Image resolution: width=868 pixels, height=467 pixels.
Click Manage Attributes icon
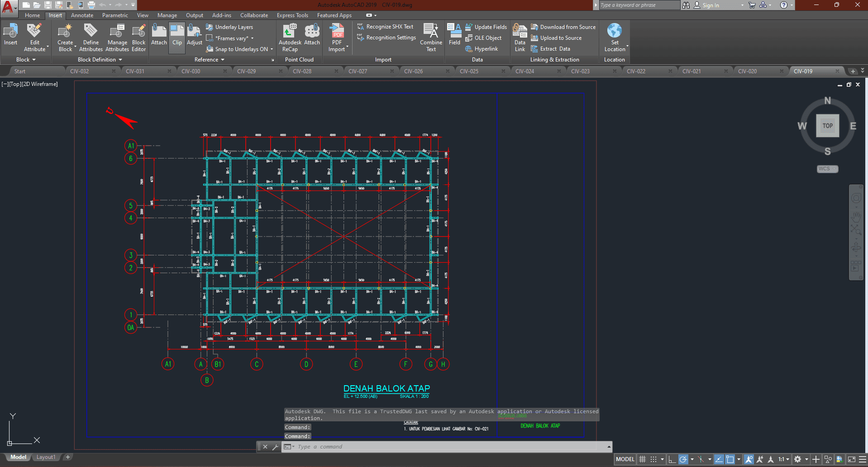117,38
